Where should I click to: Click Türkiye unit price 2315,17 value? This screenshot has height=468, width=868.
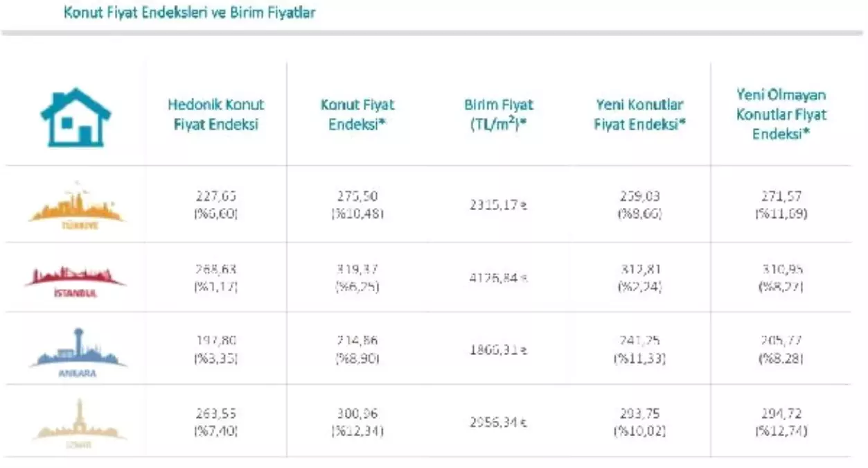[498, 206]
